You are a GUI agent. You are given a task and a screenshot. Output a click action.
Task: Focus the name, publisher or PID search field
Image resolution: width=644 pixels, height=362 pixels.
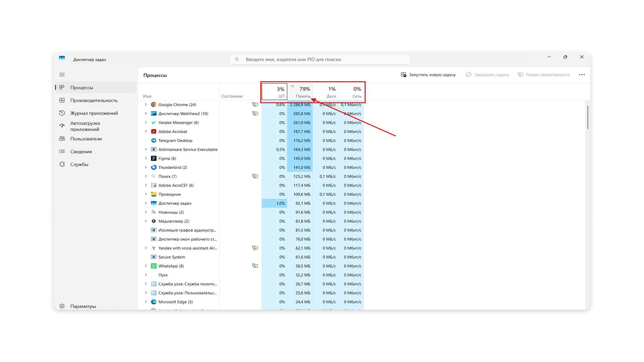pos(320,59)
